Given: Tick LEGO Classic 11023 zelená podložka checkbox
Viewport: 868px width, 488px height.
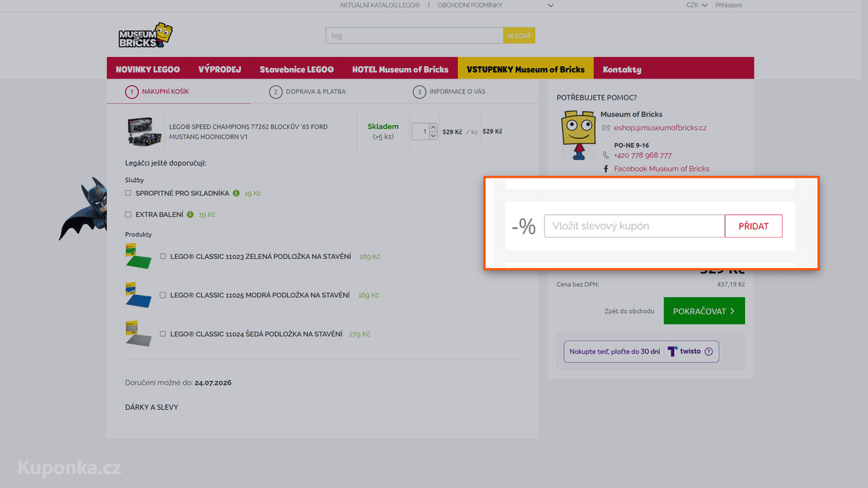Looking at the screenshot, I should pos(163,256).
